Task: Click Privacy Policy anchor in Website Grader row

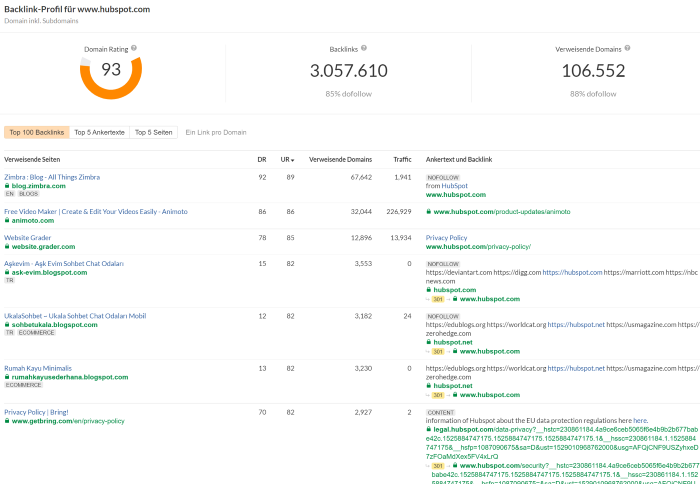Action: [x=446, y=238]
